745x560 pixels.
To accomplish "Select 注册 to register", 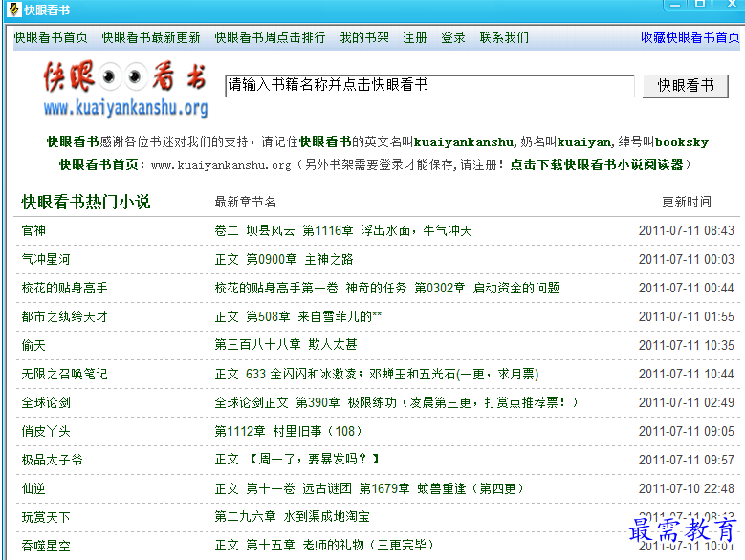I will click(415, 37).
